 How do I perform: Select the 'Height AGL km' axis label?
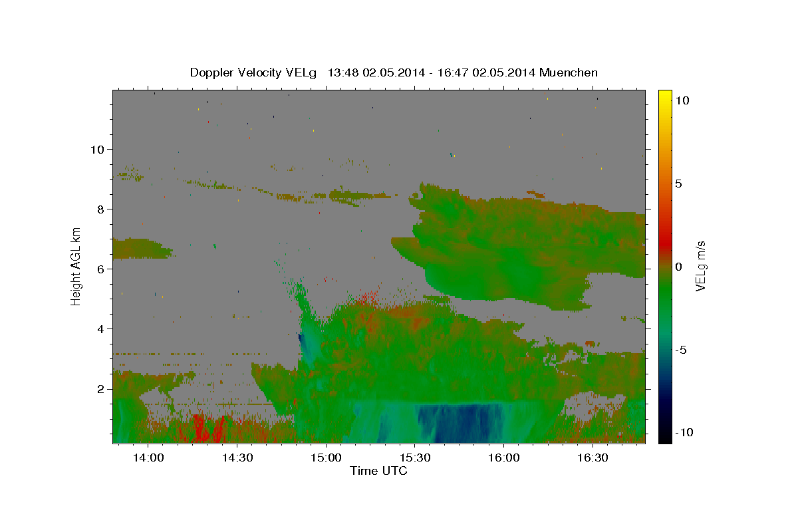point(76,265)
